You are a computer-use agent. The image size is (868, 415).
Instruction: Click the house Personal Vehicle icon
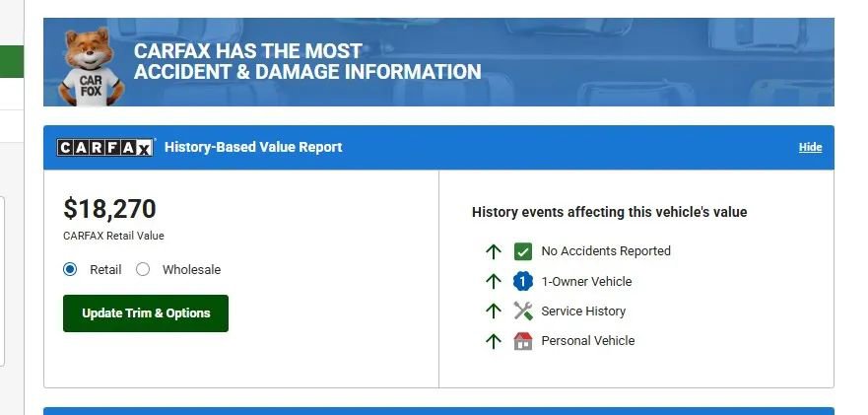[x=523, y=340]
